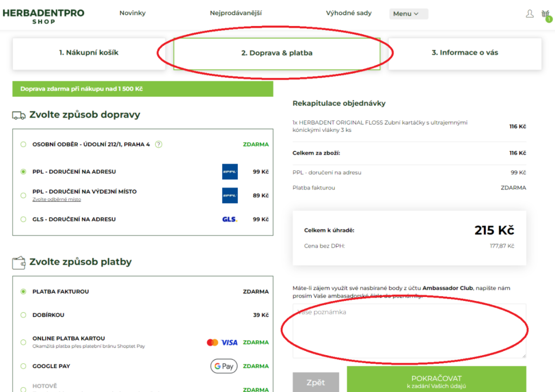Click into the Vaše poznámka text field
Image resolution: width=555 pixels, height=392 pixels.
[409, 331]
